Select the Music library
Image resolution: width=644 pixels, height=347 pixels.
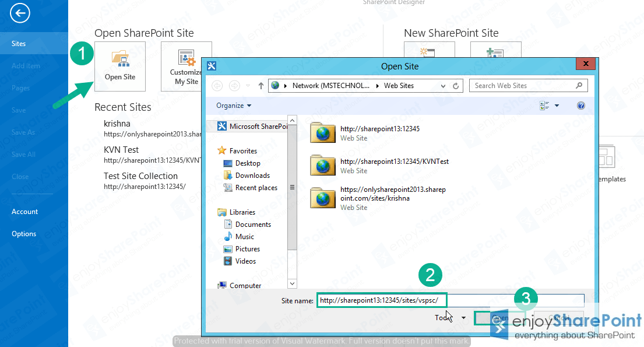coord(239,237)
